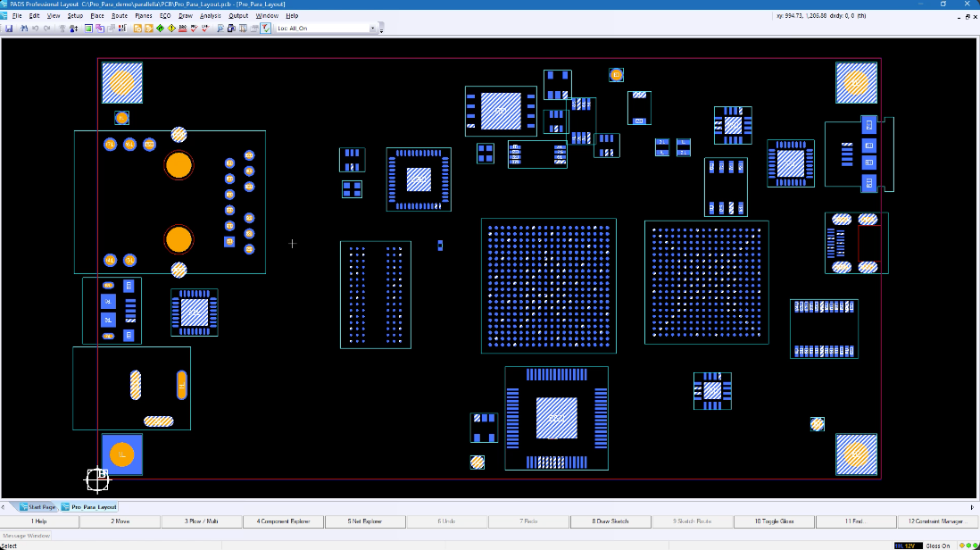Open Component Explorer with button 4
The image size is (980, 550).
point(283,521)
